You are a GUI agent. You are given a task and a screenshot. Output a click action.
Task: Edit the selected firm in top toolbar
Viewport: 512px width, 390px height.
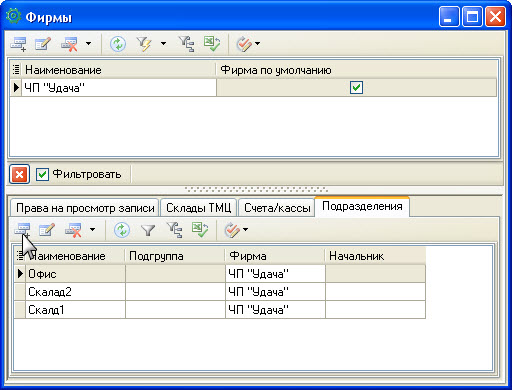[x=43, y=44]
